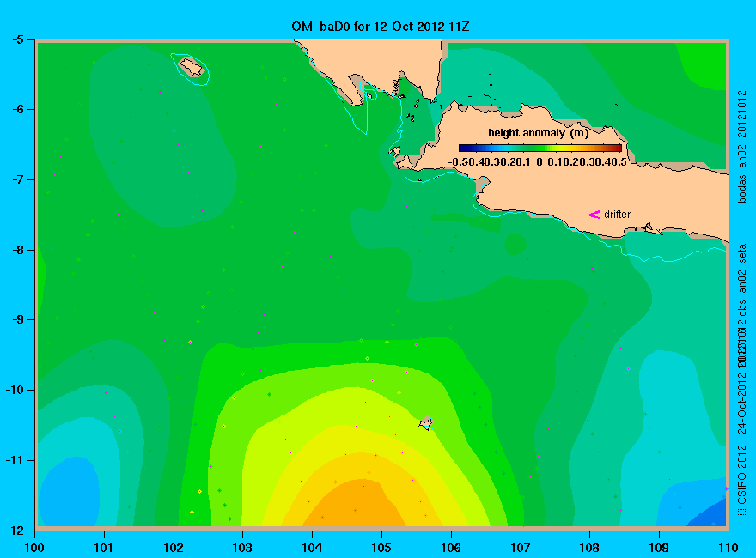Click the plot title 'OM_baD0 for 12-Oct-2012 11Z'

pyautogui.click(x=380, y=27)
